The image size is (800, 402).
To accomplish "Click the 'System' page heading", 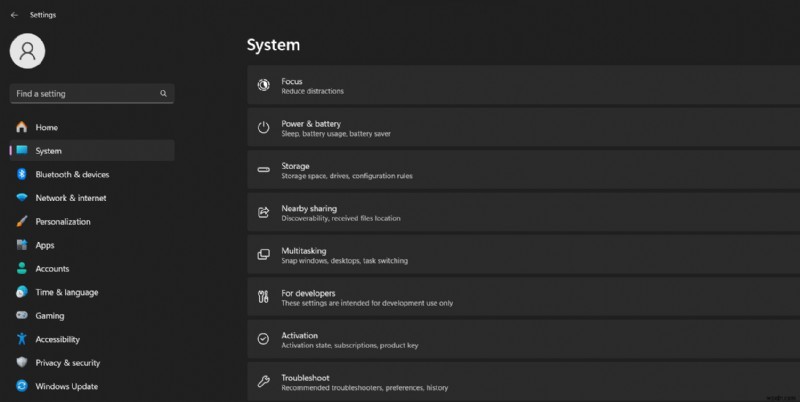I will click(x=273, y=45).
